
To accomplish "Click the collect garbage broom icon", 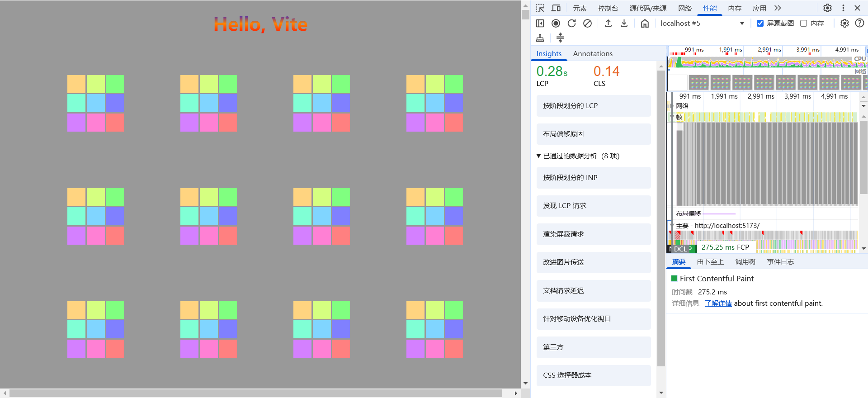I will click(x=540, y=38).
